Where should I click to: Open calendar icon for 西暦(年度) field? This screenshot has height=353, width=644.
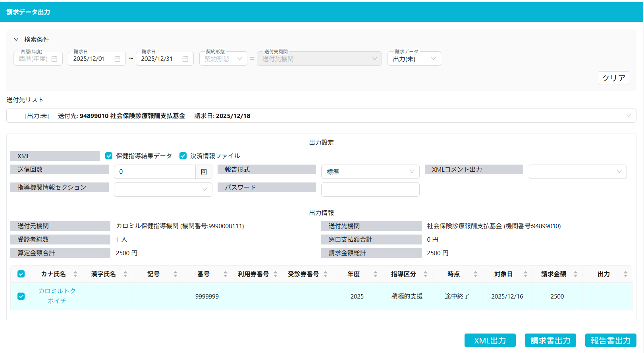click(x=54, y=59)
